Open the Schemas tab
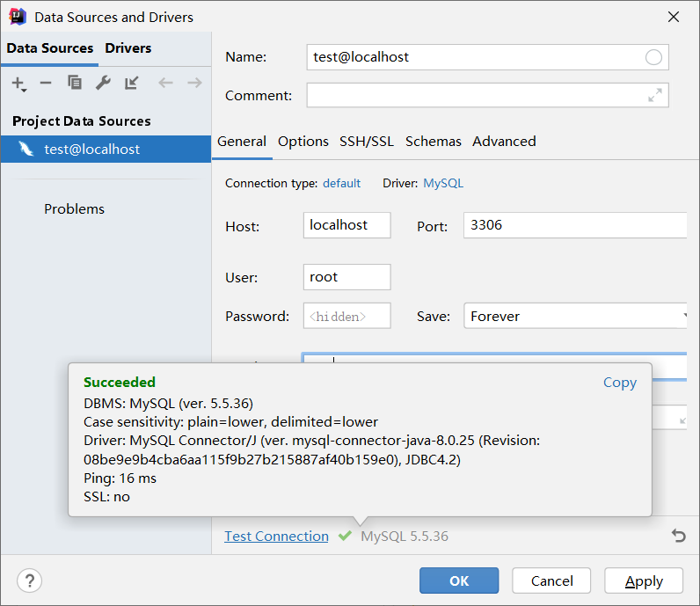 433,142
